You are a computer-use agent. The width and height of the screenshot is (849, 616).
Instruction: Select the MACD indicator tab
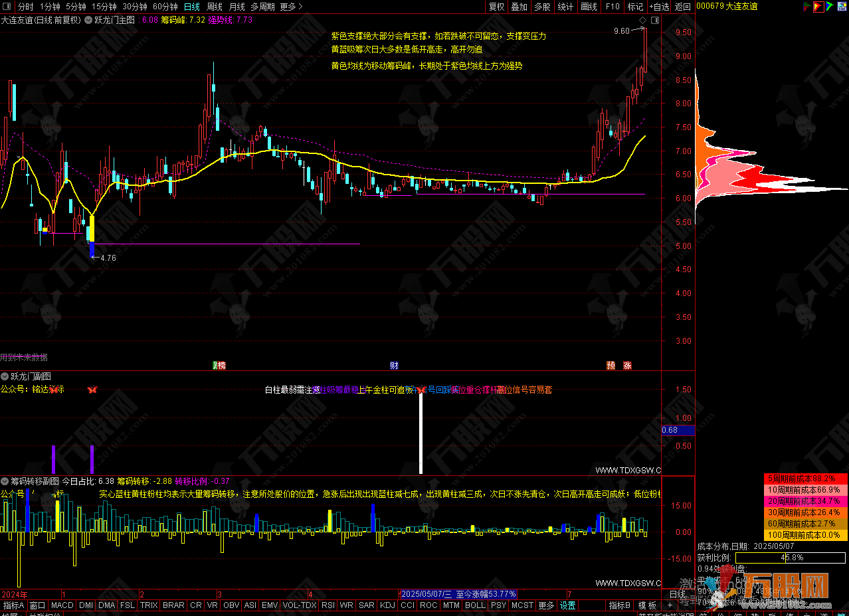(62, 605)
